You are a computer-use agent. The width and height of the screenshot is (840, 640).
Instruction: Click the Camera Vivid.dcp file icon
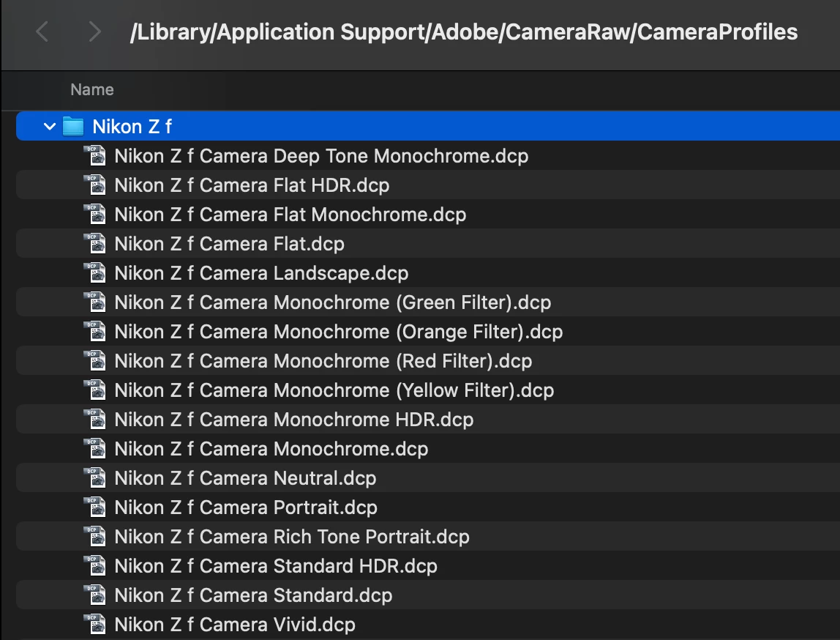click(x=95, y=625)
